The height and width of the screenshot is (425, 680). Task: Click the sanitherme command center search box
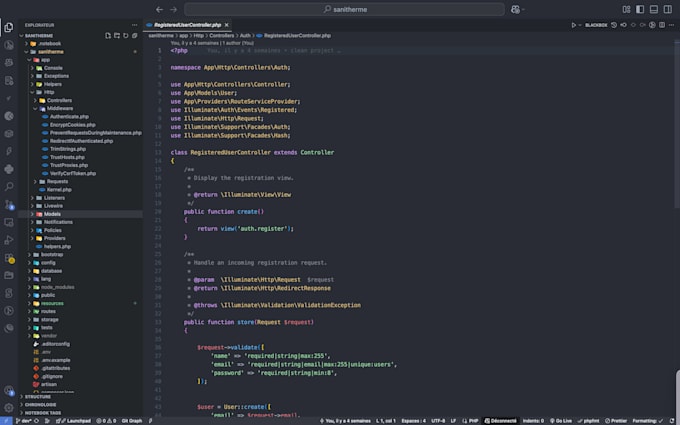[344, 9]
